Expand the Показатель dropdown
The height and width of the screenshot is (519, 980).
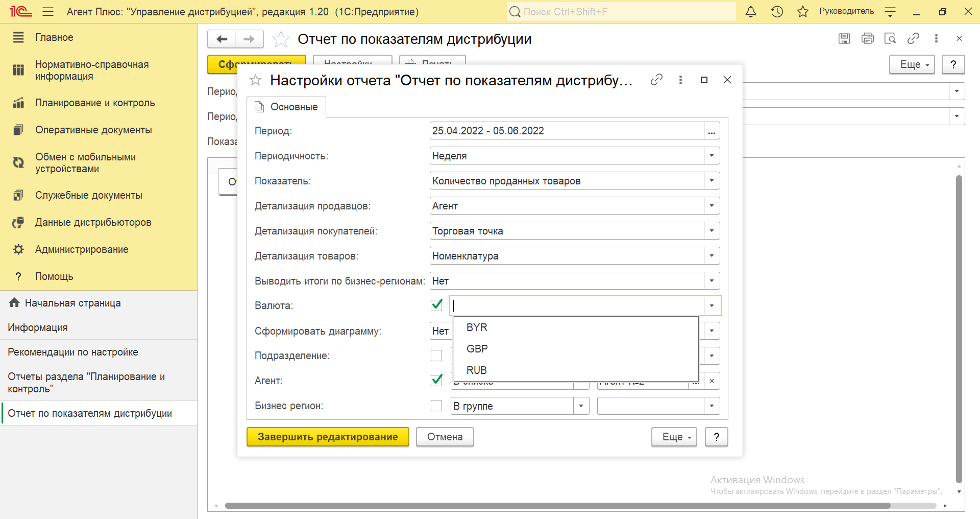[712, 181]
